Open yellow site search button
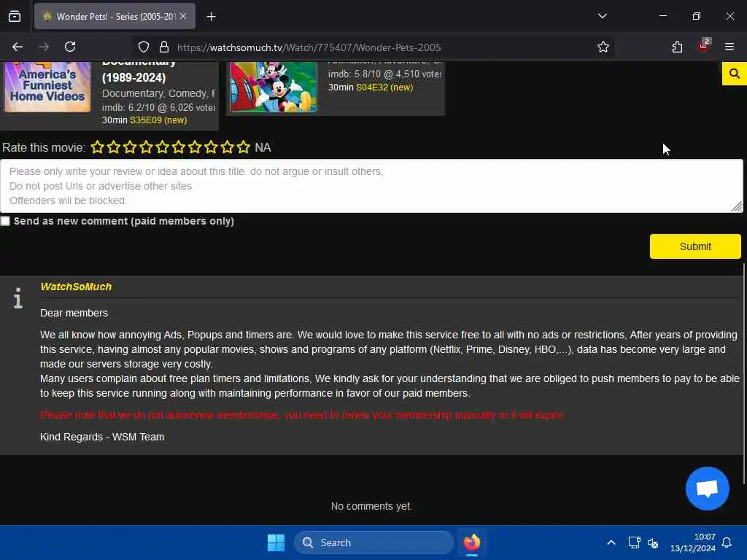The height and width of the screenshot is (560, 747). [734, 74]
